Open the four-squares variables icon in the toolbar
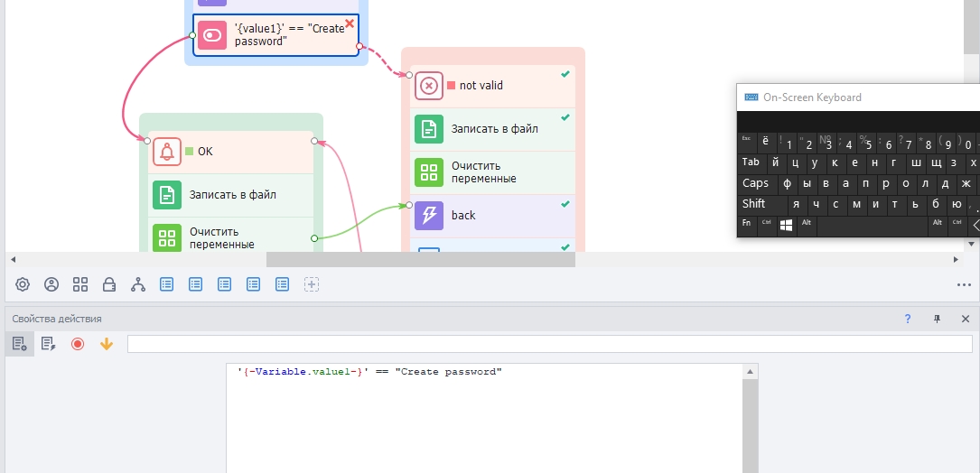This screenshot has width=980, height=473. [80, 285]
